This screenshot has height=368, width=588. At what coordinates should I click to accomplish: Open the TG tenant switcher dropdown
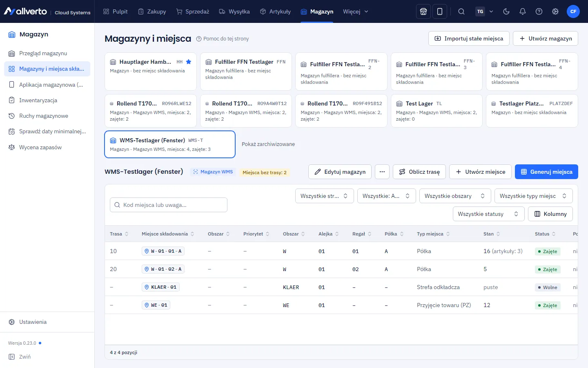coord(485,11)
